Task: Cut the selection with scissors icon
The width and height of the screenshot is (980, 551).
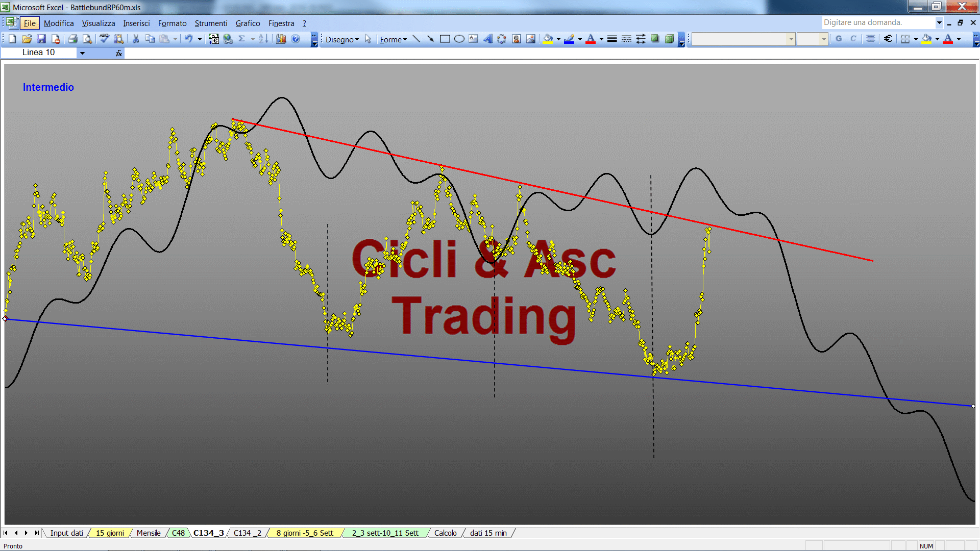Action: (x=136, y=39)
